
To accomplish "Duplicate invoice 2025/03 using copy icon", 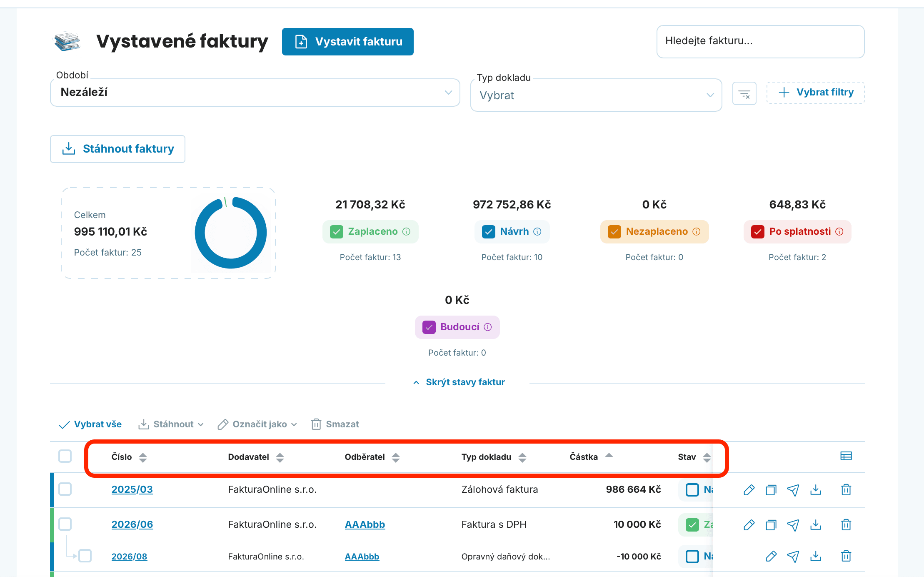I will click(x=771, y=490).
